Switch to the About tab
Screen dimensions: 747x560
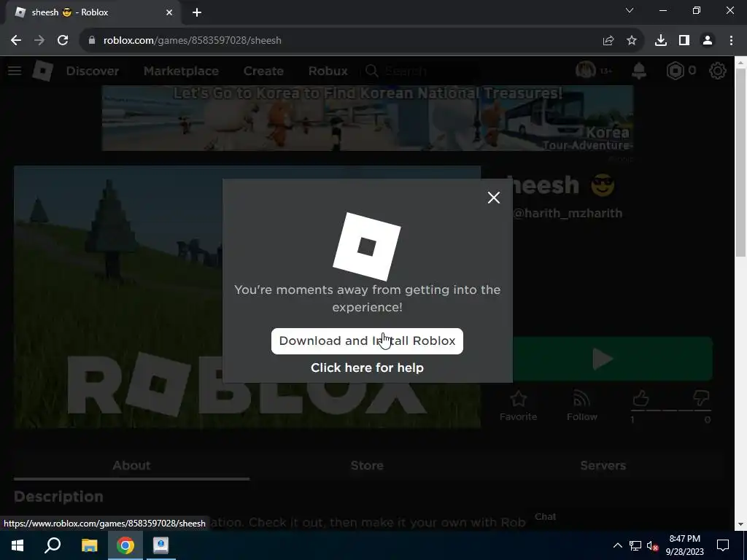point(131,465)
